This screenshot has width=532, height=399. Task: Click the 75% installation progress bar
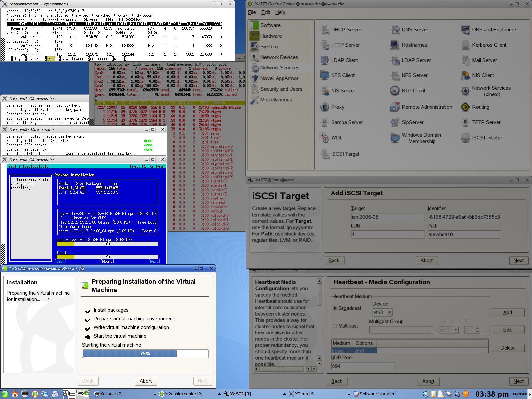coord(145,354)
